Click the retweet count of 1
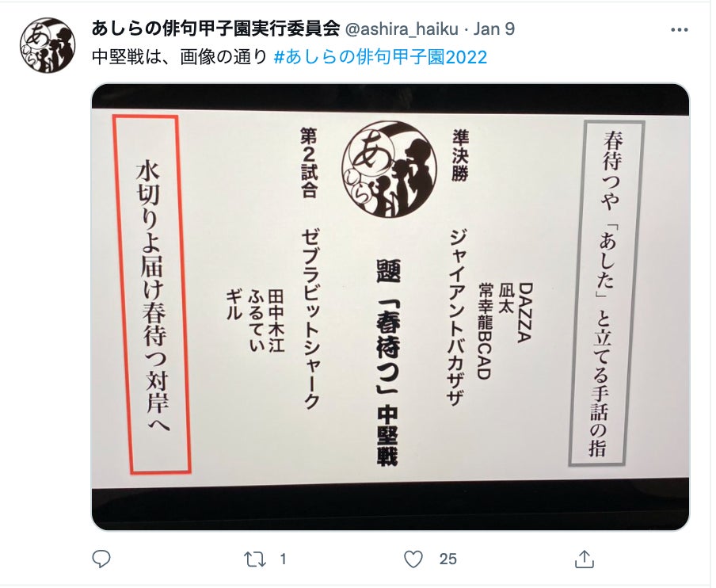 pyautogui.click(x=283, y=559)
